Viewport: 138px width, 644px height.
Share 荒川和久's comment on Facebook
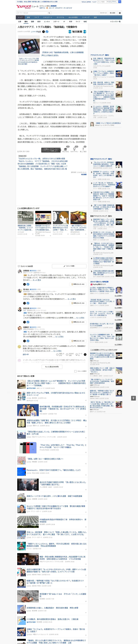(28, 303)
